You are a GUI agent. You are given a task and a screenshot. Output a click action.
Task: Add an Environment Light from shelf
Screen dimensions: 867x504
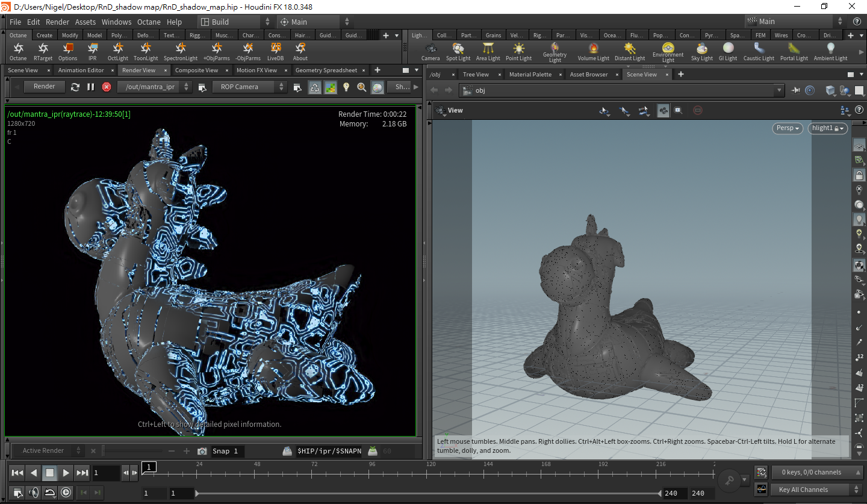pos(668,51)
